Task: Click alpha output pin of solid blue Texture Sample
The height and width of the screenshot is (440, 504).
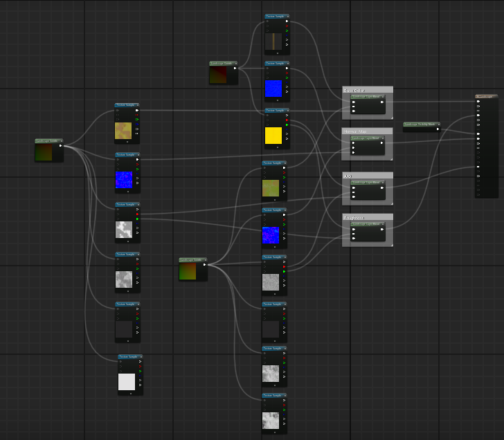Action: pos(287,86)
